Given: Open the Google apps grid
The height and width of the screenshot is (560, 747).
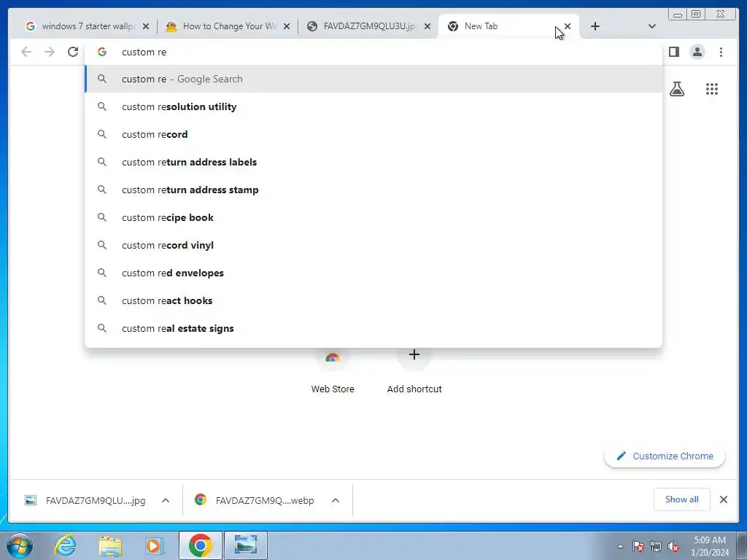Looking at the screenshot, I should 712,88.
